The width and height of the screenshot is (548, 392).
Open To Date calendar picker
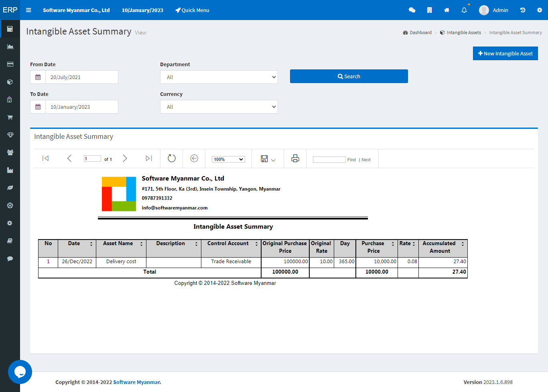pos(38,107)
